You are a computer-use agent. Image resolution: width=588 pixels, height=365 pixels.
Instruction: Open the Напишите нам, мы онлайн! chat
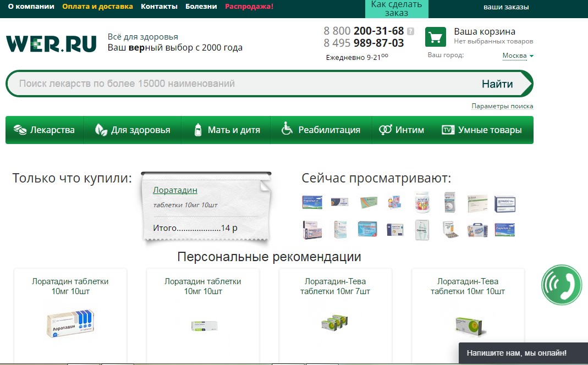click(524, 353)
